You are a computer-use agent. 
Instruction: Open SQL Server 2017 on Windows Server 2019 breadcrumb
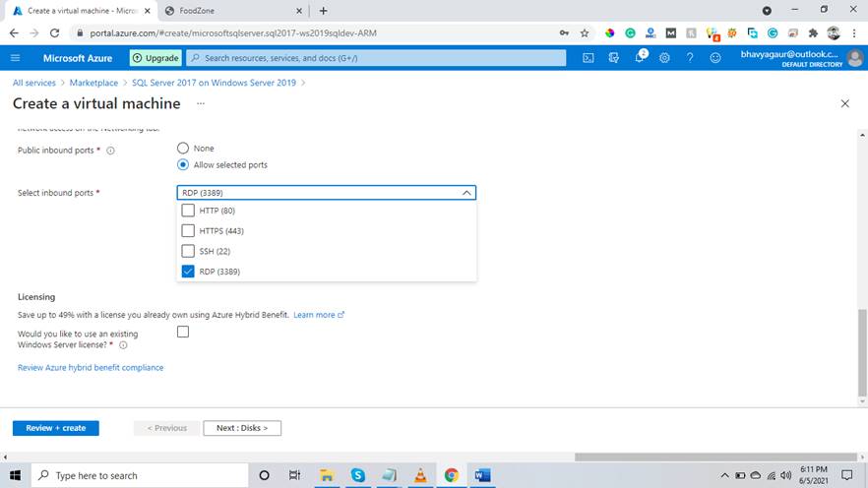coord(214,83)
